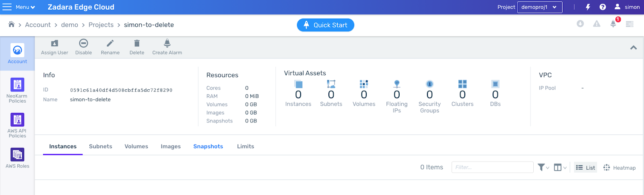This screenshot has height=195, width=644.
Task: Switch to List view
Action: [585, 168]
